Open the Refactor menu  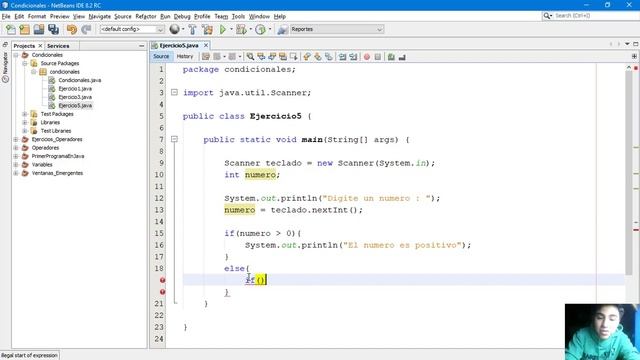point(146,16)
